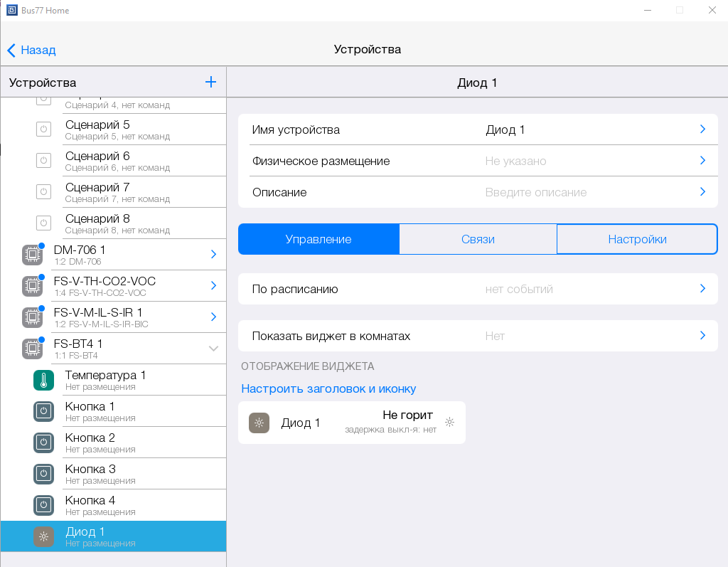The width and height of the screenshot is (728, 567).
Task: Switch to the Связи tab
Action: [477, 239]
